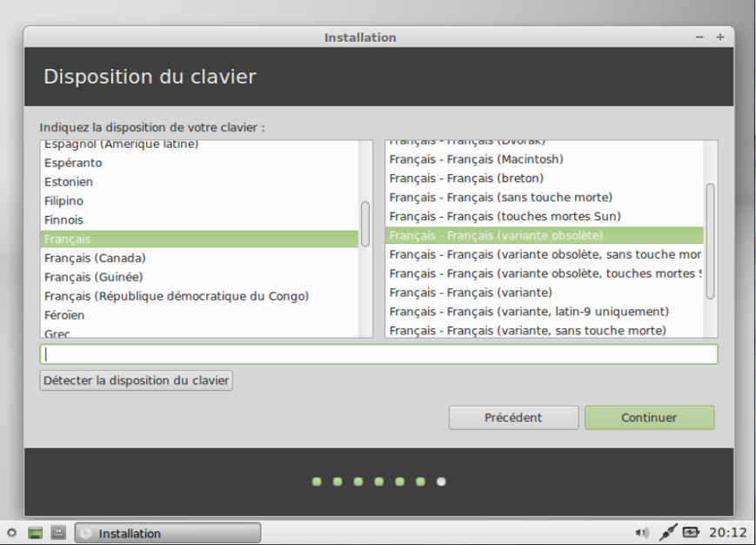Click the Continuer button
The width and height of the screenshot is (756, 545).
(x=650, y=418)
